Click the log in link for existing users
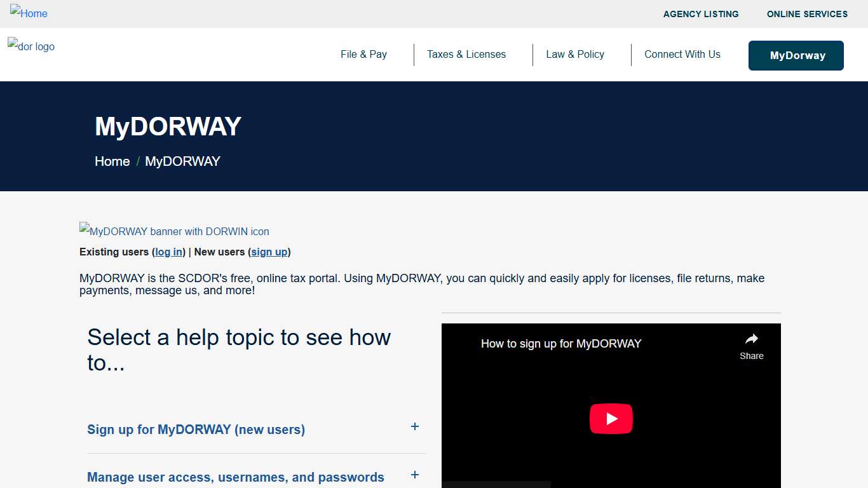 click(168, 252)
